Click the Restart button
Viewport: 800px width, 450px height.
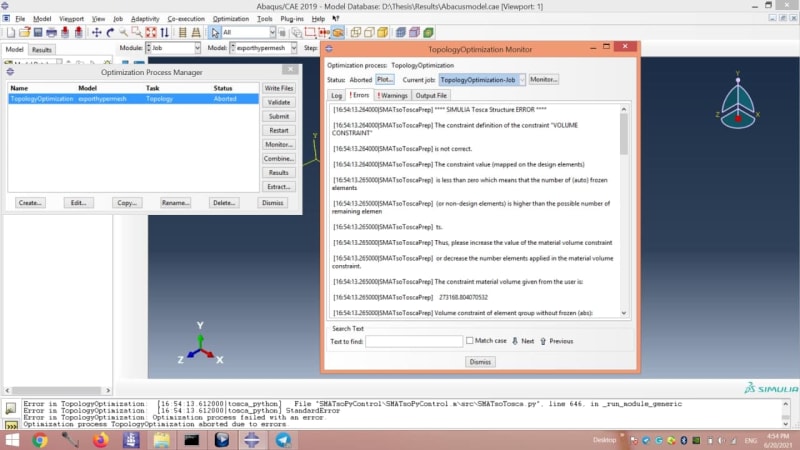click(279, 131)
